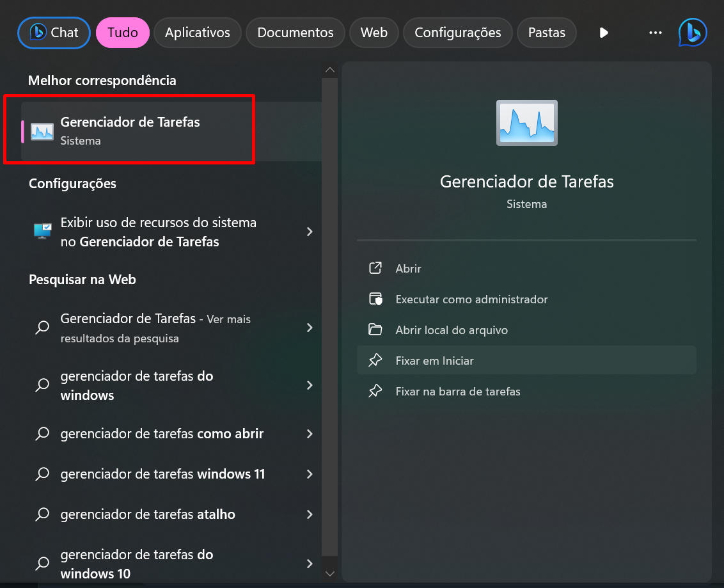Expand the 'gerenciador de tarefas como abrir' arrow
The image size is (724, 588).
(310, 434)
